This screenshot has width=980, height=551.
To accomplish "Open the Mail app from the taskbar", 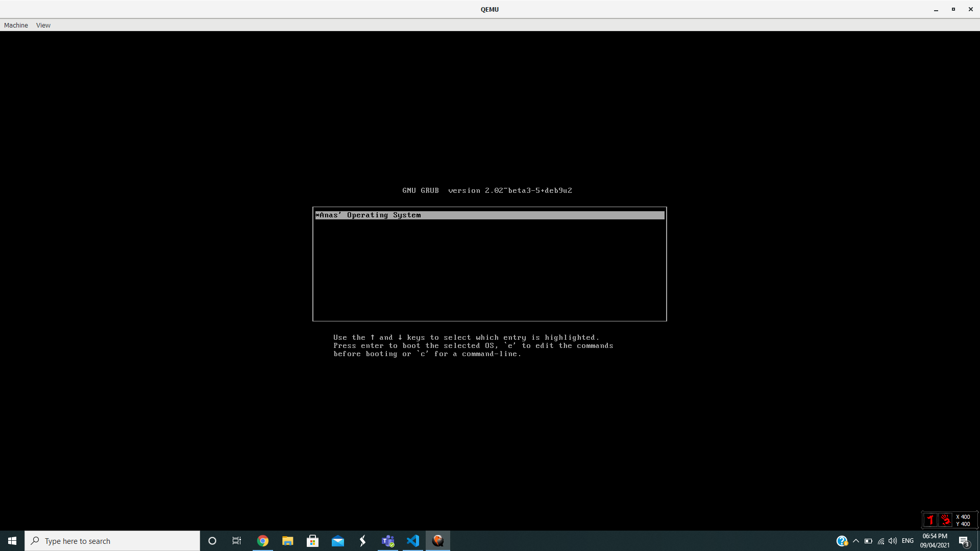I will pyautogui.click(x=337, y=540).
